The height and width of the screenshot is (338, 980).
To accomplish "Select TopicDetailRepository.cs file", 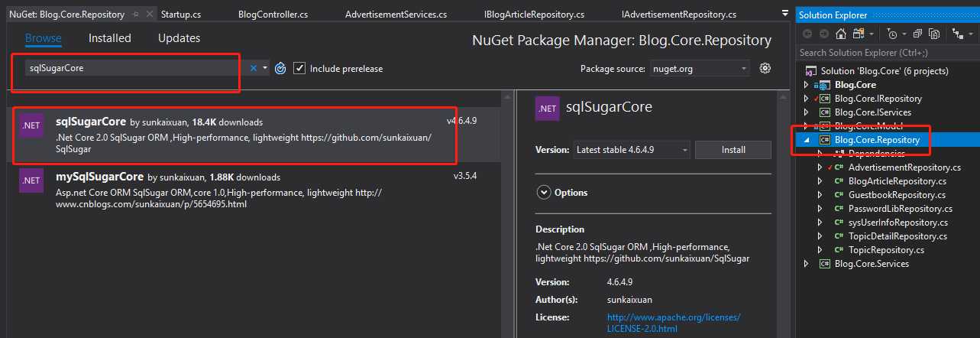I will pyautogui.click(x=898, y=236).
